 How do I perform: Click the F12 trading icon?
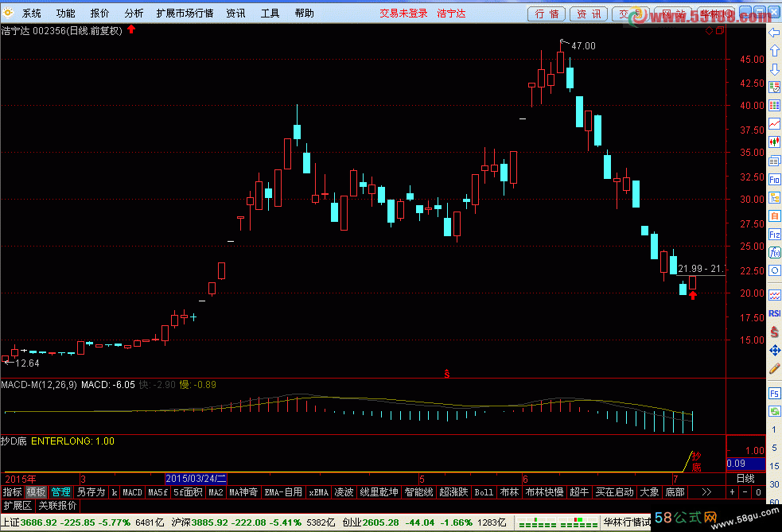tap(774, 235)
